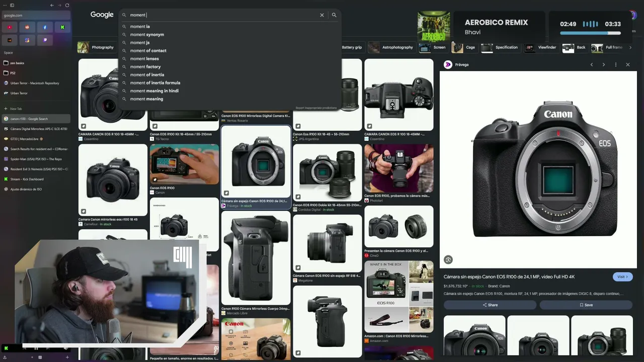Image resolution: width=644 pixels, height=362 pixels.
Task: Submit search with magnifier button
Action: [334, 15]
